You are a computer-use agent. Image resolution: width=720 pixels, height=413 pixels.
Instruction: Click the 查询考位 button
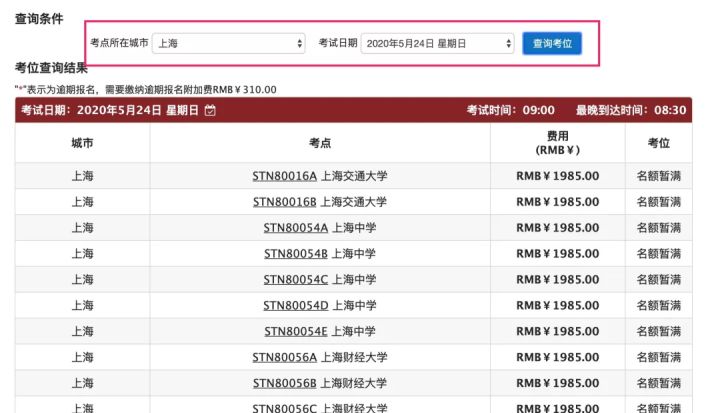click(x=552, y=44)
